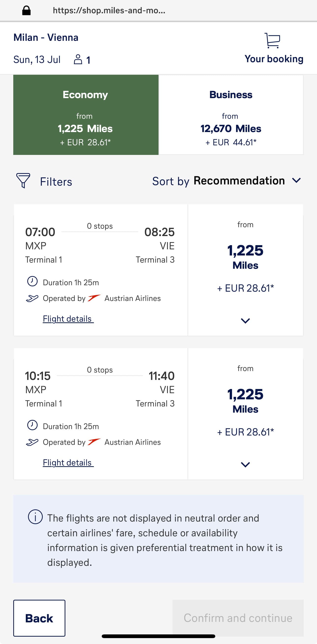Tap the URL in the address bar
The height and width of the screenshot is (644, 317).
(109, 11)
